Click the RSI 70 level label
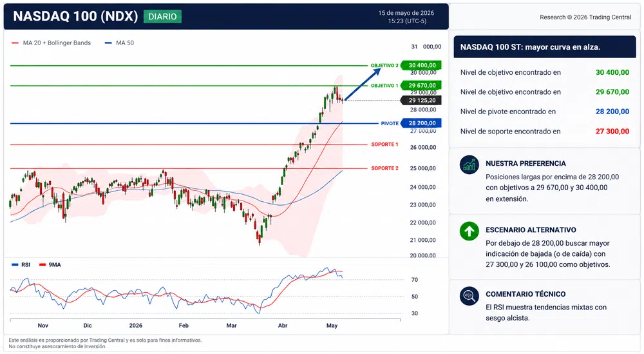Screen dimensions: 644x354 (x=414, y=280)
